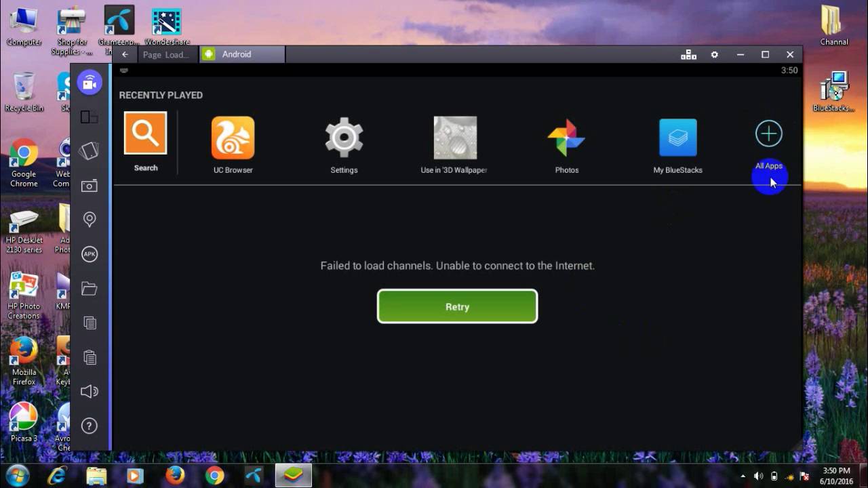Open Firefox from the taskbar
This screenshot has height=488, width=868.
pos(175,476)
